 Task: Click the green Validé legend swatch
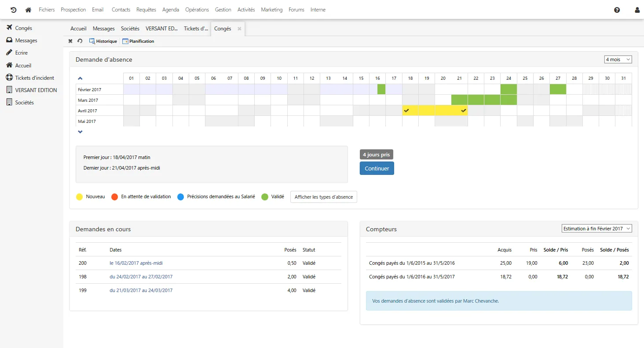click(264, 197)
